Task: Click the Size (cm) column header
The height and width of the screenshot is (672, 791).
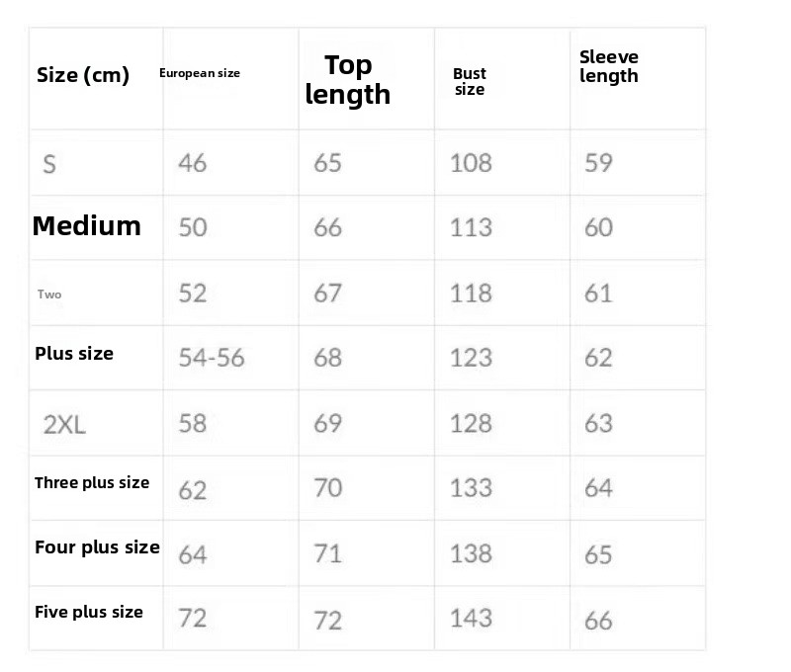Action: tap(83, 75)
